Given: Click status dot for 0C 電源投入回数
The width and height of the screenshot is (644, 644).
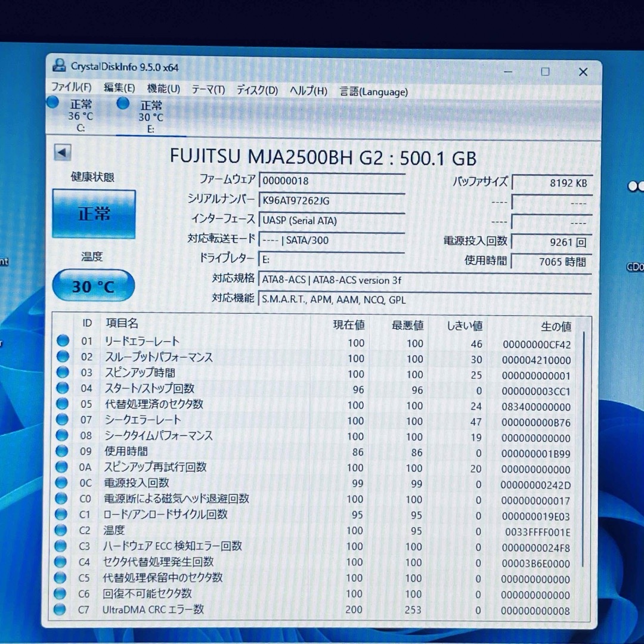Looking at the screenshot, I should click(x=61, y=482).
